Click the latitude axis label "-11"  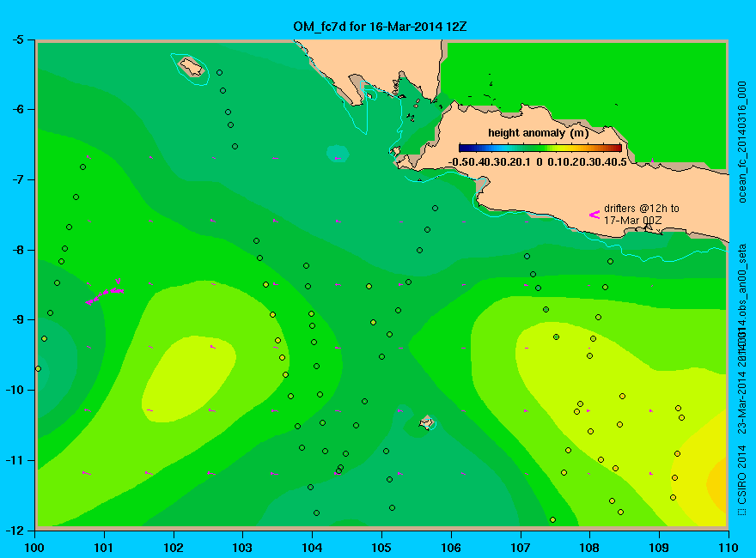pyautogui.click(x=15, y=460)
